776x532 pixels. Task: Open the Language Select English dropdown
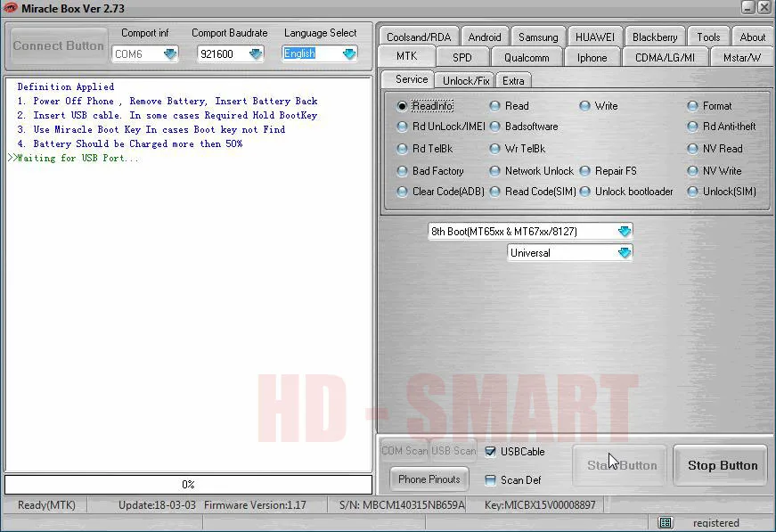pos(349,53)
